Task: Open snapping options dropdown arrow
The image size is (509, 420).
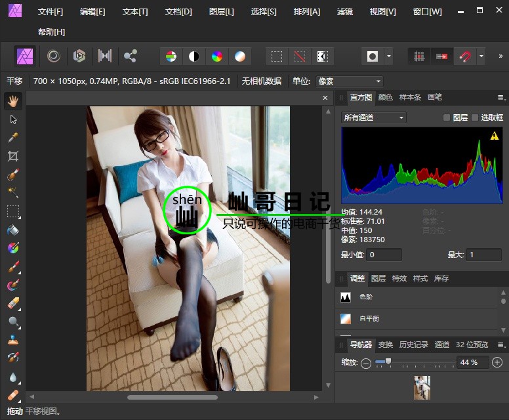Action: pos(481,56)
